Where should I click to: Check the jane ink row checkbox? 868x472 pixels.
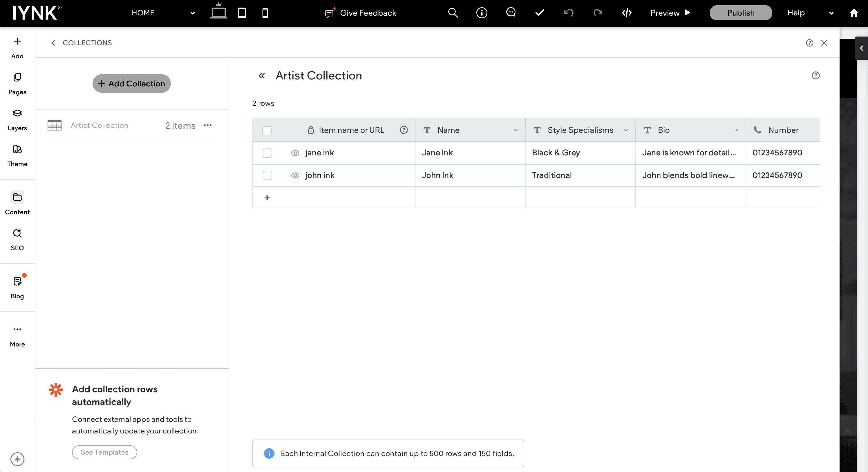tap(267, 153)
